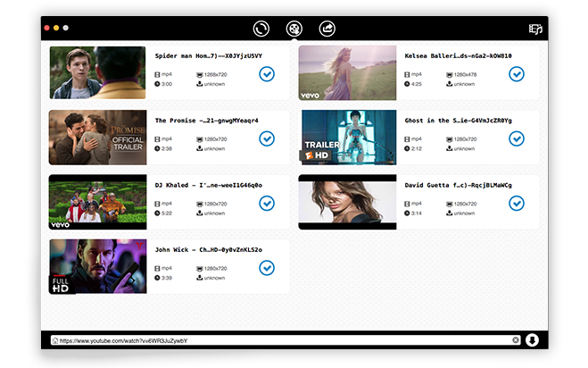Open the film reel video library tab

[x=294, y=29]
